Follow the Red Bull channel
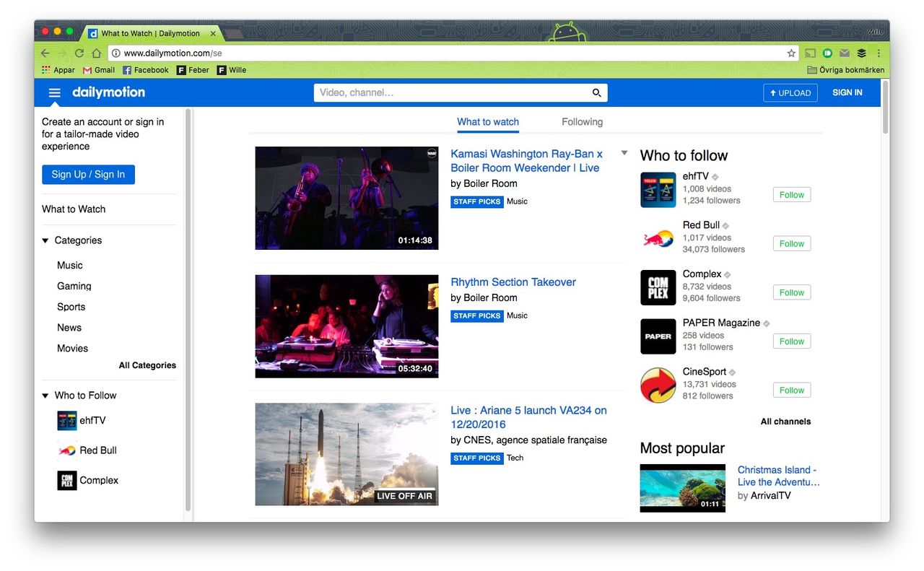924x571 pixels. [x=792, y=244]
